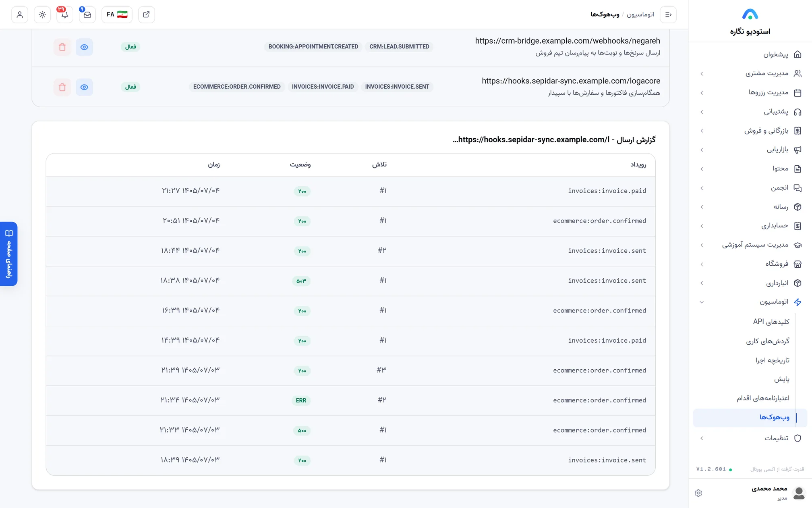Open the inbox messages icon
The width and height of the screenshot is (812, 508).
tap(87, 15)
